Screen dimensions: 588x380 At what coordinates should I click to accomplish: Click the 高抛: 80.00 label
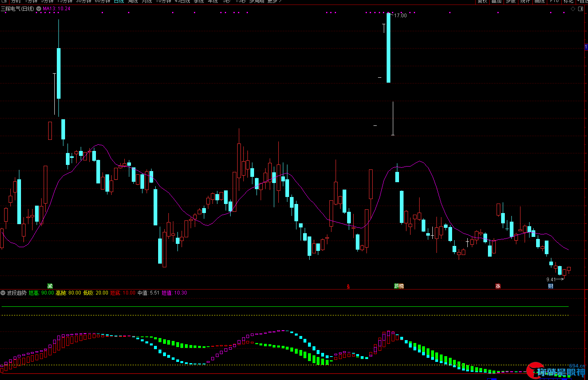68,293
